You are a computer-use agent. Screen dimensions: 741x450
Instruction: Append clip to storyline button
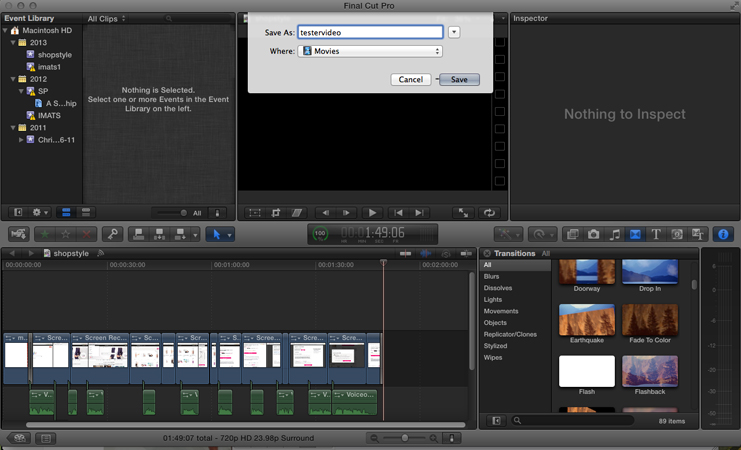180,234
